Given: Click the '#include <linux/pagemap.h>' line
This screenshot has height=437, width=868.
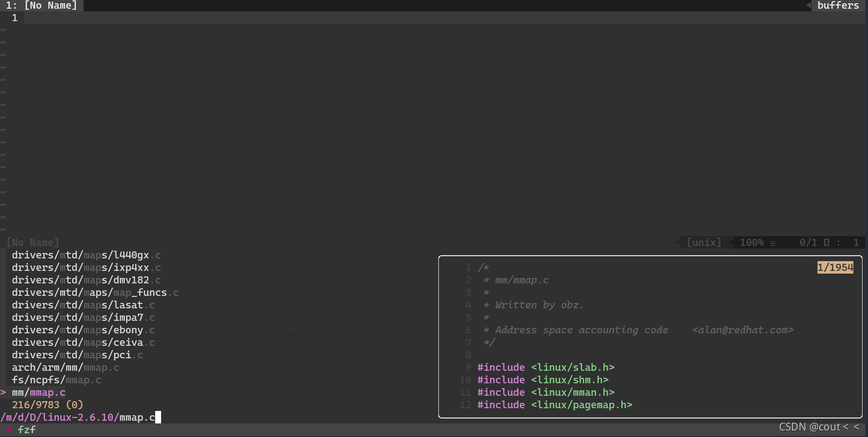Looking at the screenshot, I should (x=555, y=405).
